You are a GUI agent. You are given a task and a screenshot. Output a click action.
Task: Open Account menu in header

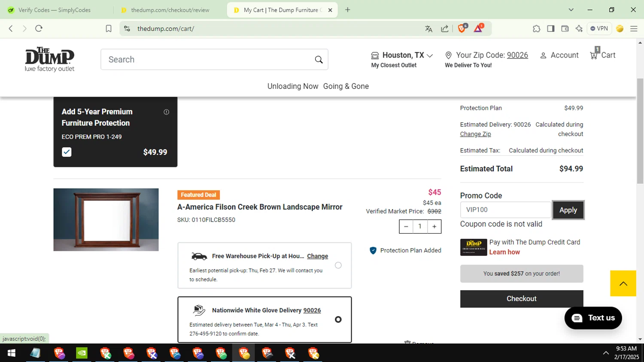tap(559, 55)
